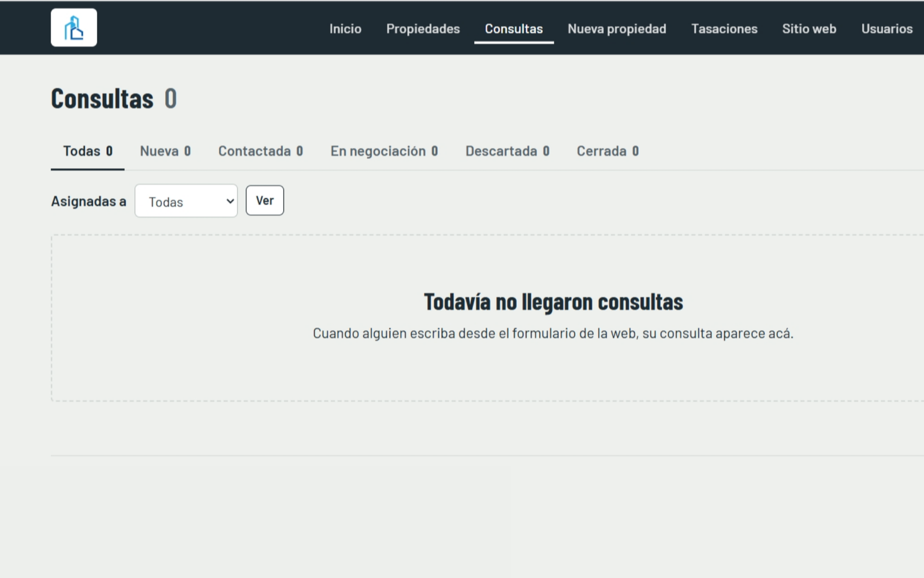The width and height of the screenshot is (924, 578).
Task: Show the Contactada 0 tab
Action: pos(260,151)
